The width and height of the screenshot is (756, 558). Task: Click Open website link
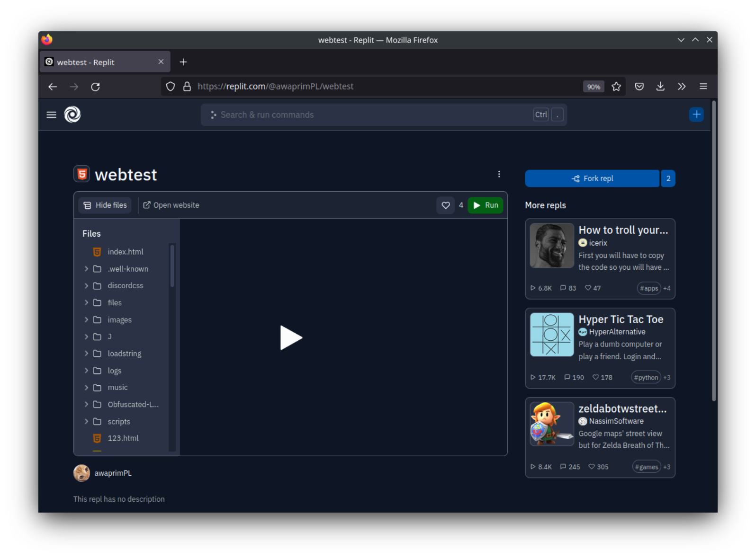point(171,205)
